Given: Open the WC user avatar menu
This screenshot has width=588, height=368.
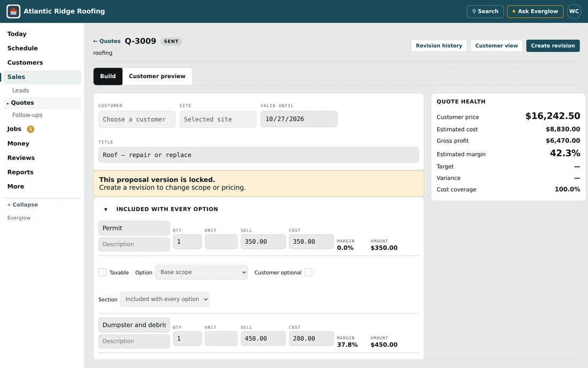Looking at the screenshot, I should tap(574, 11).
